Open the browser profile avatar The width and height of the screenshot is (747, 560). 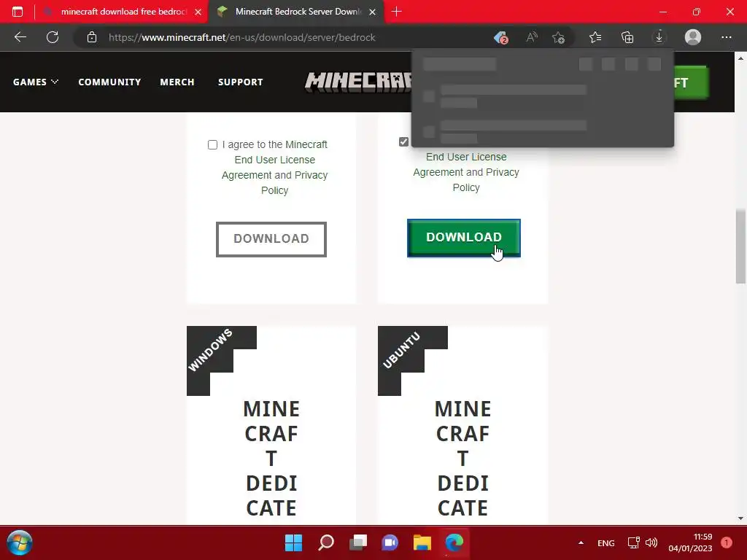coord(693,37)
